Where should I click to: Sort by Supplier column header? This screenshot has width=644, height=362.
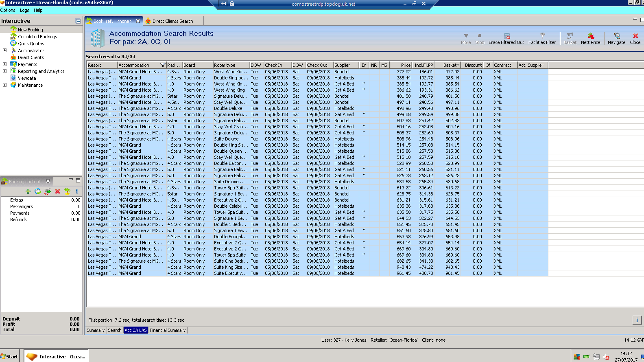pos(346,65)
